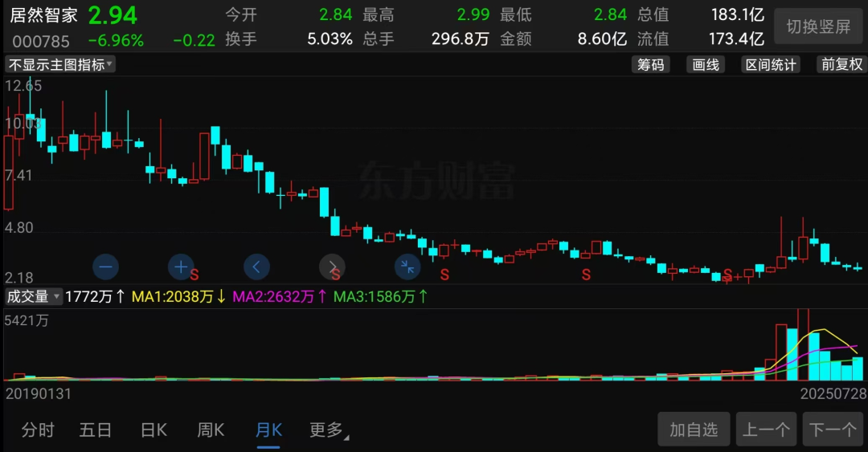Image resolution: width=868 pixels, height=452 pixels.
Task: Expand the 更多 period options
Action: tap(329, 430)
